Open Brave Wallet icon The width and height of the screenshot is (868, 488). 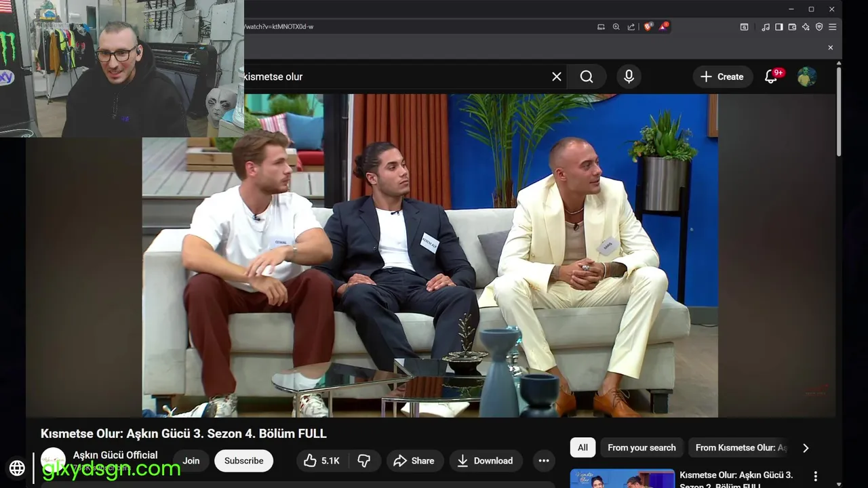pos(792,26)
